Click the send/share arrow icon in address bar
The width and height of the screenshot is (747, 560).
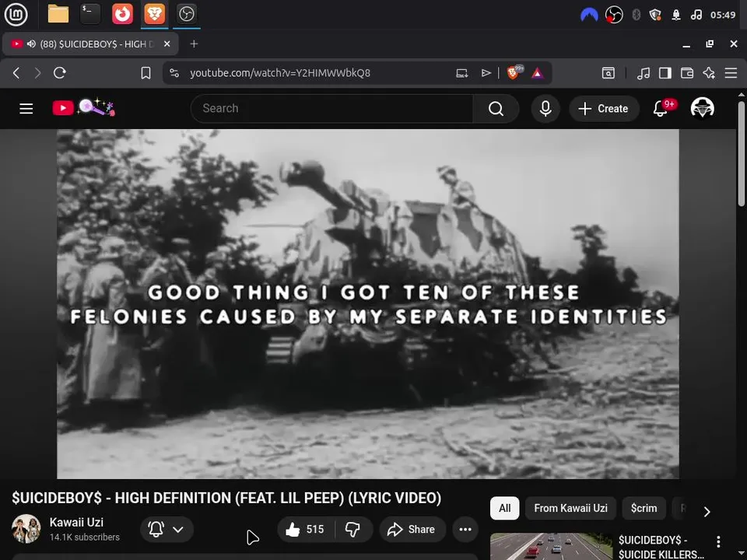pyautogui.click(x=486, y=73)
